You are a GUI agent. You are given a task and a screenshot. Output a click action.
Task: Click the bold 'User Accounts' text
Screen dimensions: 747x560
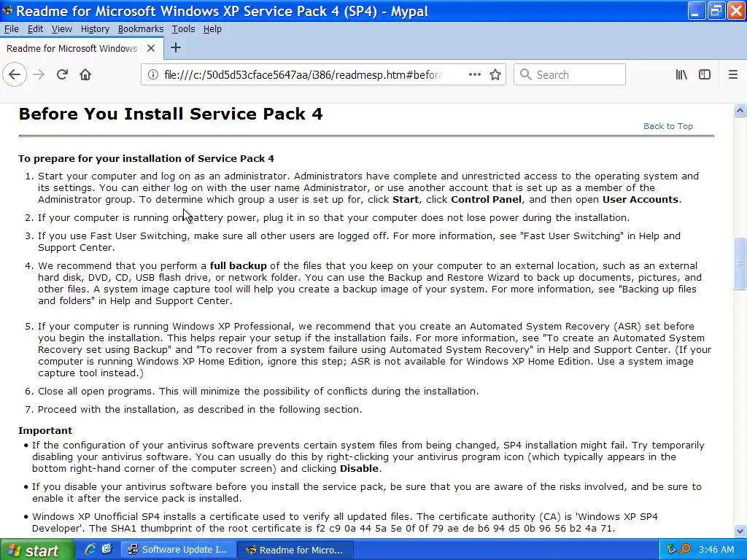tap(640, 200)
